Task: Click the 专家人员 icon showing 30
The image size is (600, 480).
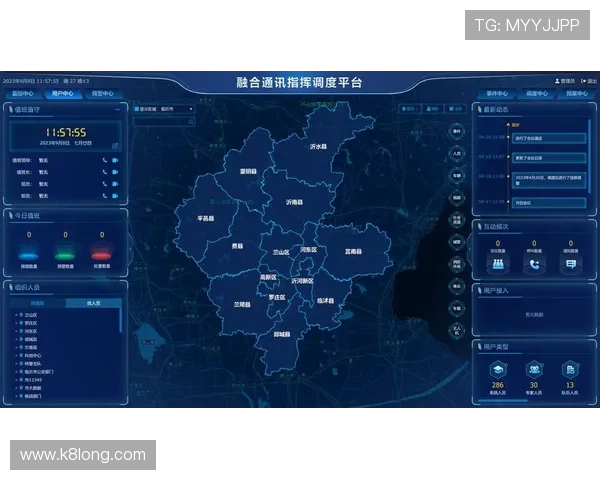Action: (x=534, y=370)
